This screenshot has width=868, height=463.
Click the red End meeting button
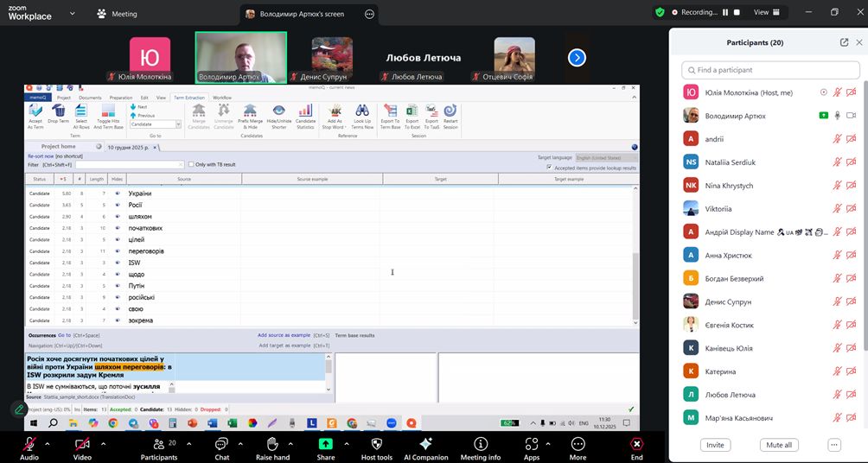pos(636,444)
